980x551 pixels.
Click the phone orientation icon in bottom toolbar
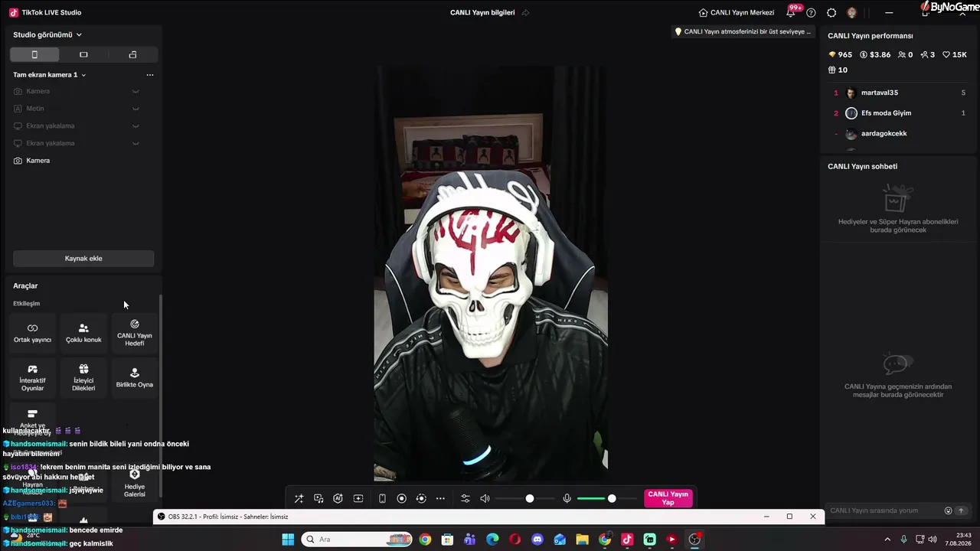(382, 498)
